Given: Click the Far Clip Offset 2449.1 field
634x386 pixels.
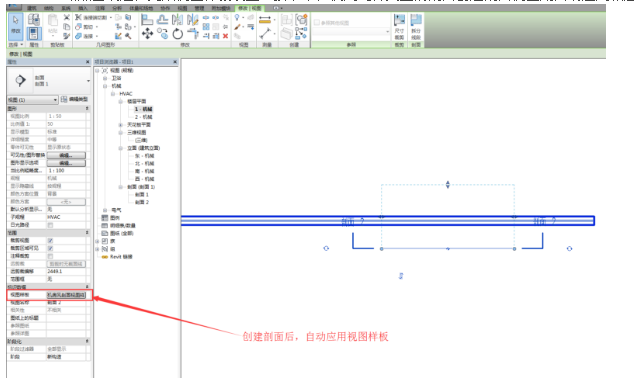Looking at the screenshot, I should coord(66,271).
